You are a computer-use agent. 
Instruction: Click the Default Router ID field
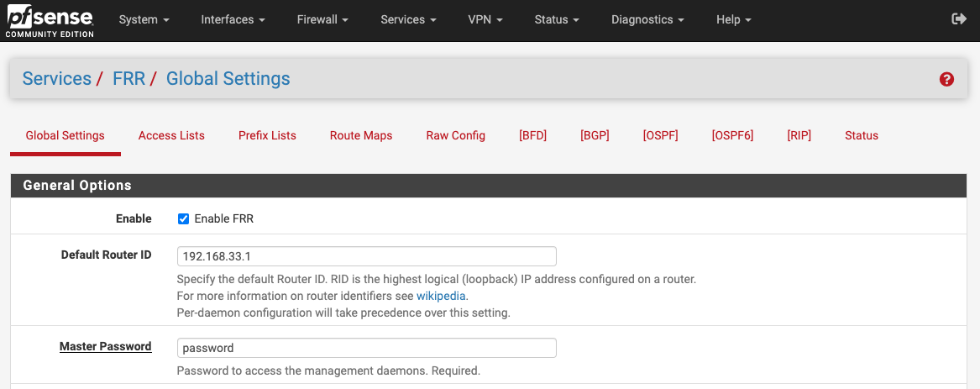coord(366,256)
